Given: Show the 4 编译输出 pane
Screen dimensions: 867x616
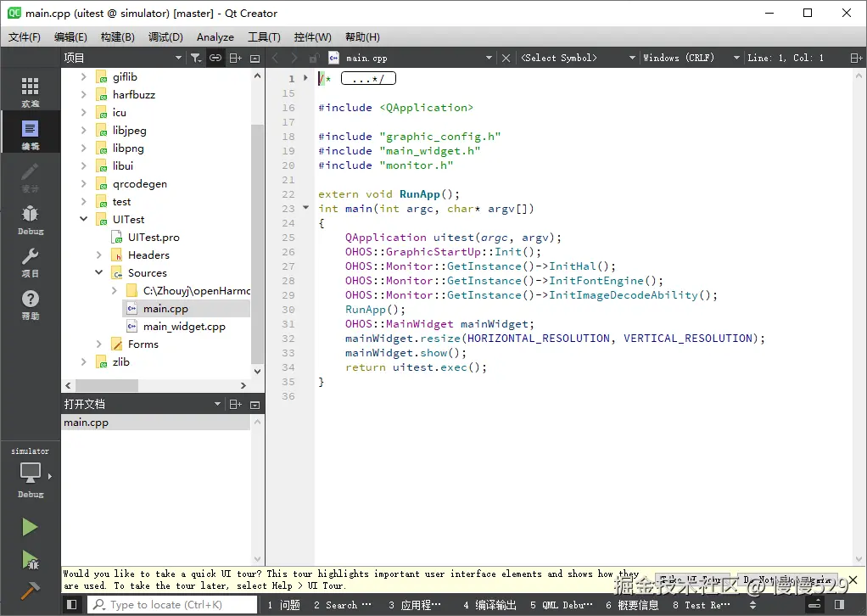Looking at the screenshot, I should coord(489,605).
